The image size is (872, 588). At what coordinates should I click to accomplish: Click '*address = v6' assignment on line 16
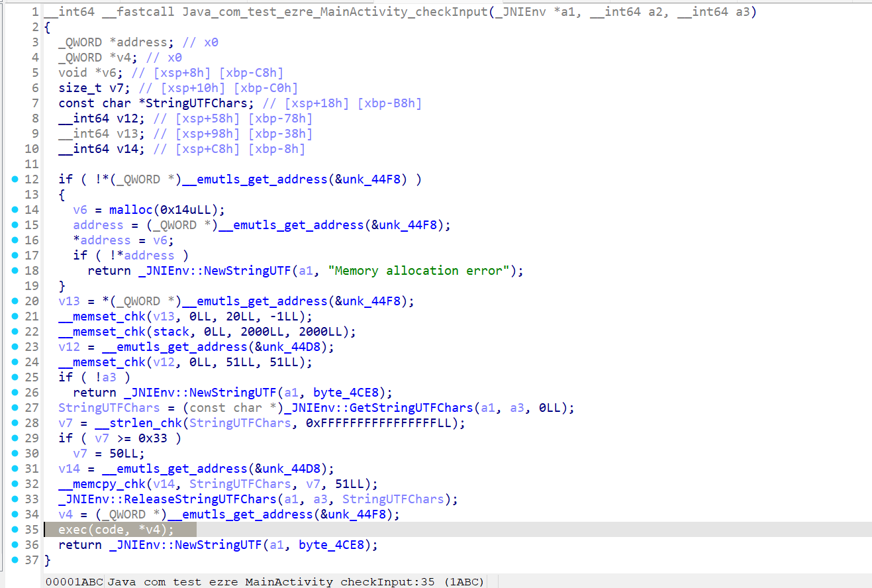point(124,240)
